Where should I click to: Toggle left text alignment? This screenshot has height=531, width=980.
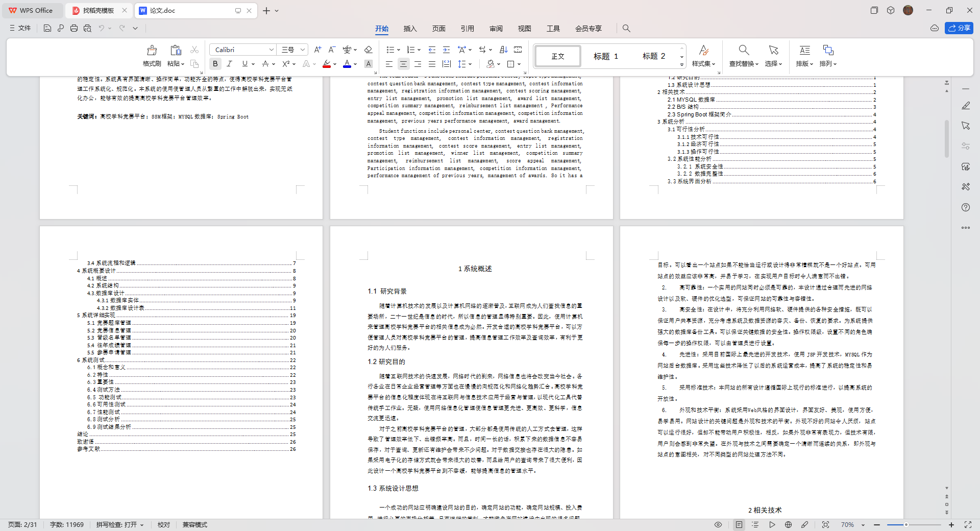click(x=389, y=64)
